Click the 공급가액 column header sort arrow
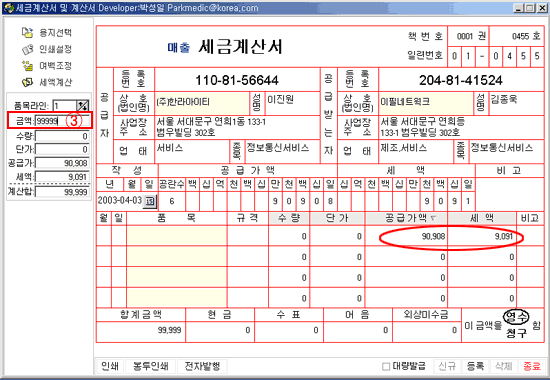The height and width of the screenshot is (380, 550). point(434,219)
